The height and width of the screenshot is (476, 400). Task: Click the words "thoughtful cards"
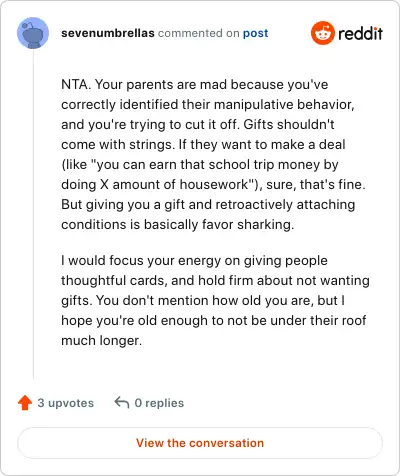[x=114, y=280]
